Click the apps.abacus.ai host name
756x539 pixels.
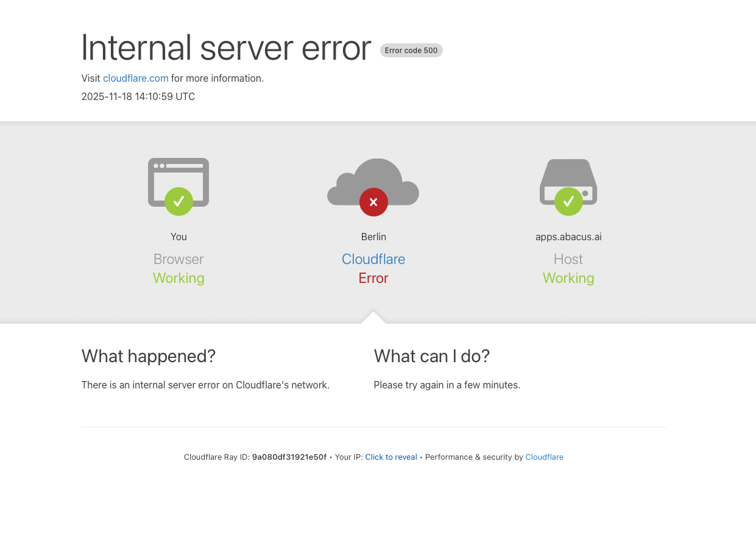pos(568,237)
